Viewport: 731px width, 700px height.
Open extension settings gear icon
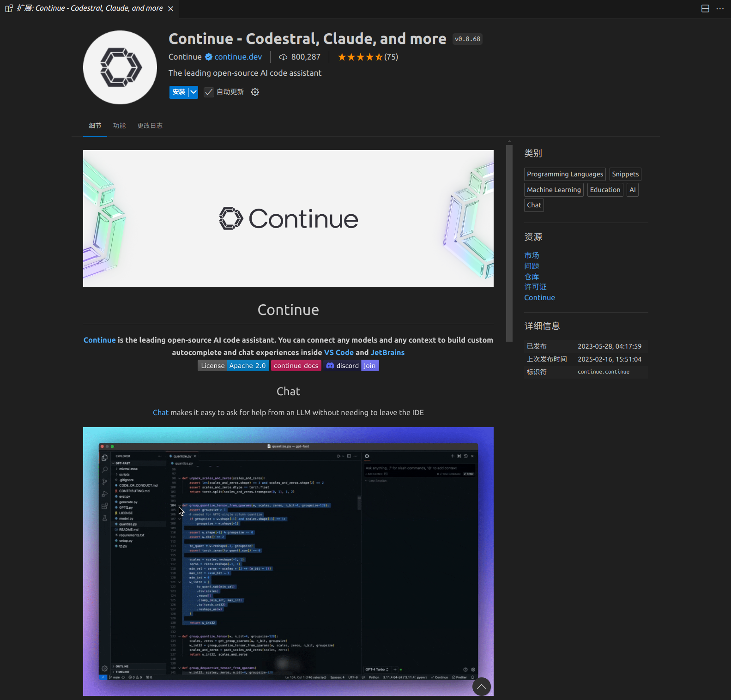pos(255,92)
